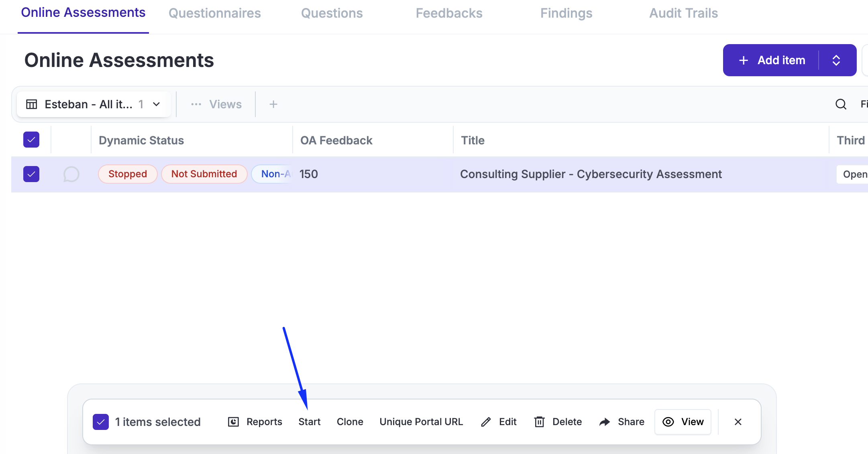This screenshot has width=868, height=454.
Task: Toggle the '1 items selected' checkbox
Action: (x=101, y=422)
